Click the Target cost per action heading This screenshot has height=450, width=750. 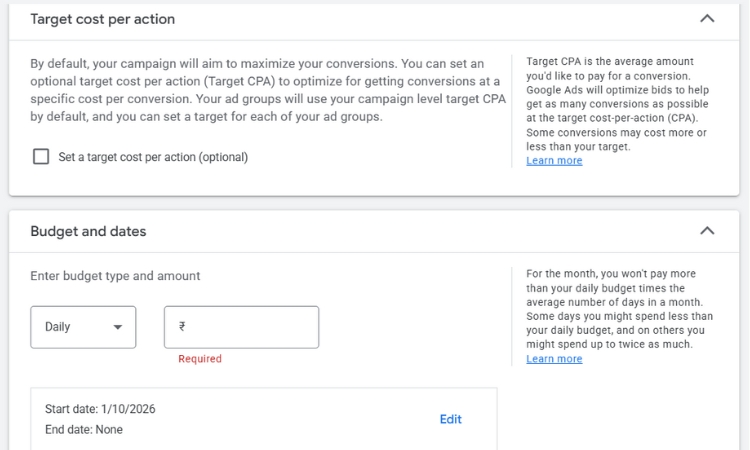102,19
